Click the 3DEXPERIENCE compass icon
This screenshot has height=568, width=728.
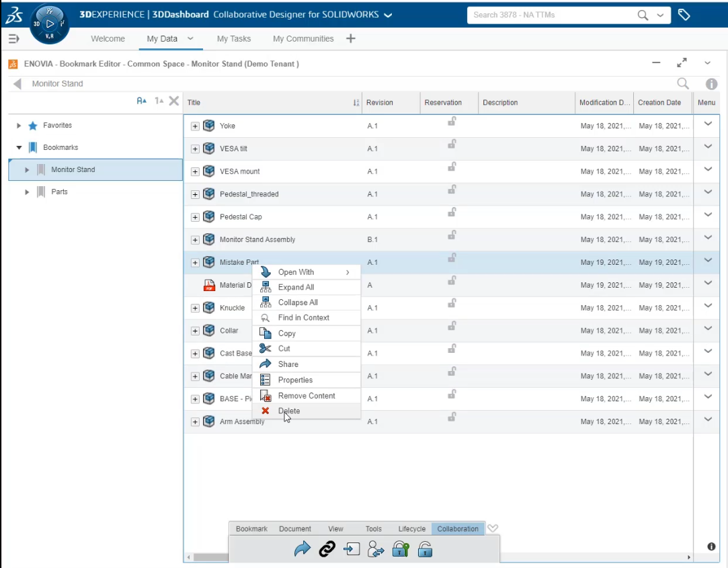click(50, 24)
